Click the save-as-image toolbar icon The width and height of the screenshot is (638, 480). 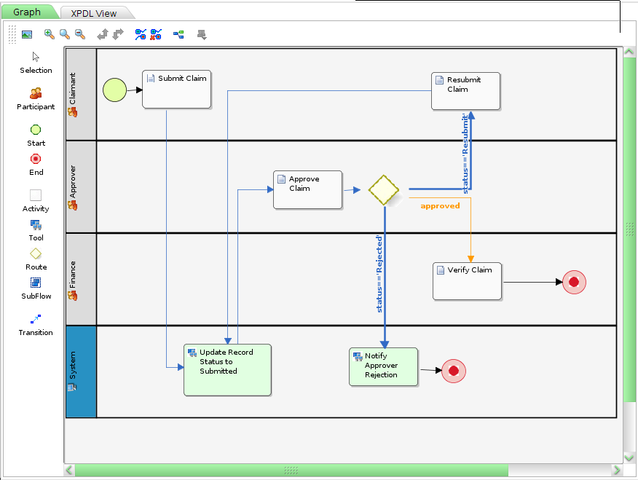[x=27, y=35]
